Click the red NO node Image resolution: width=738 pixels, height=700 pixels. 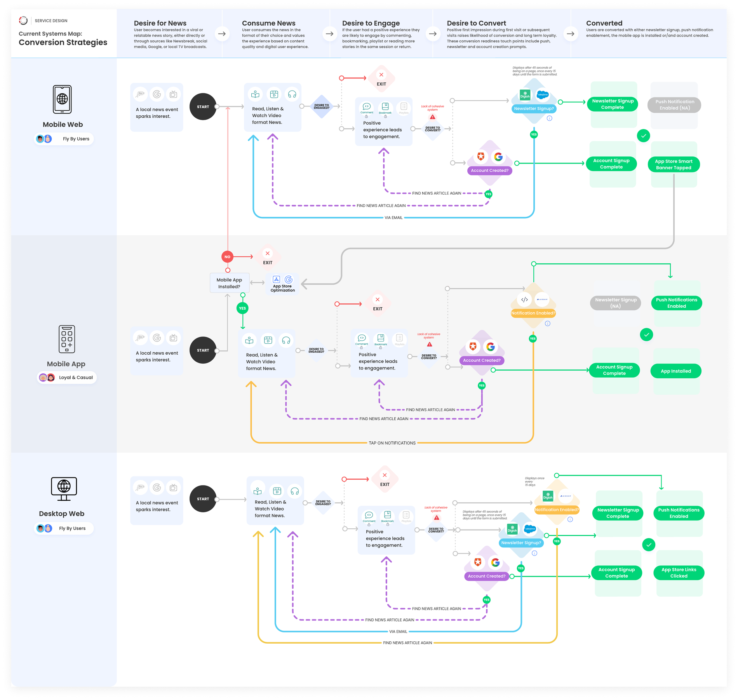pos(228,257)
